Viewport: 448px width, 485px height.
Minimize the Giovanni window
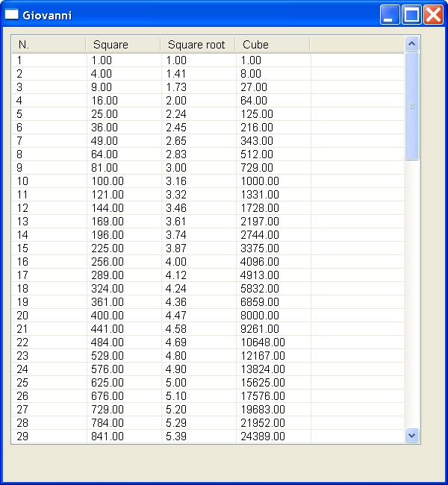pos(389,14)
